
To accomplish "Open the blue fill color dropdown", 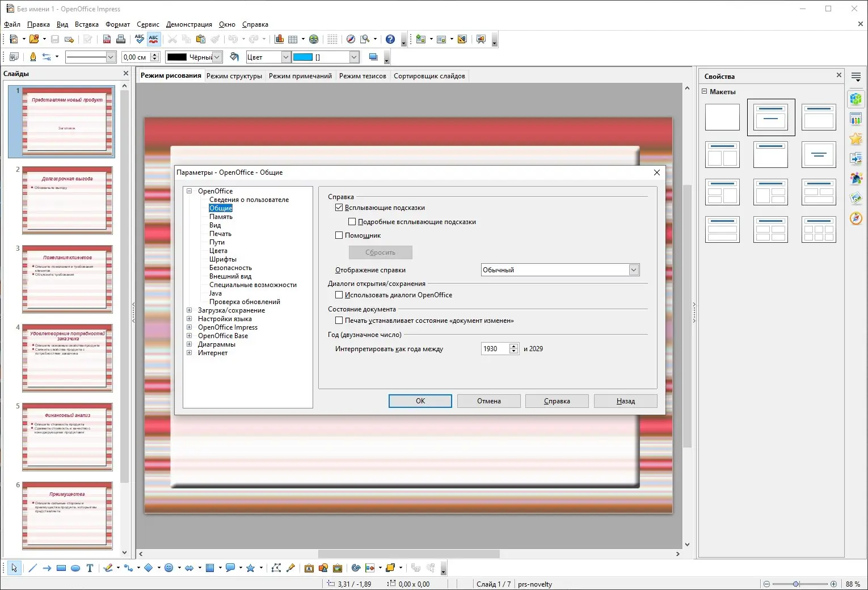I will pyautogui.click(x=354, y=57).
